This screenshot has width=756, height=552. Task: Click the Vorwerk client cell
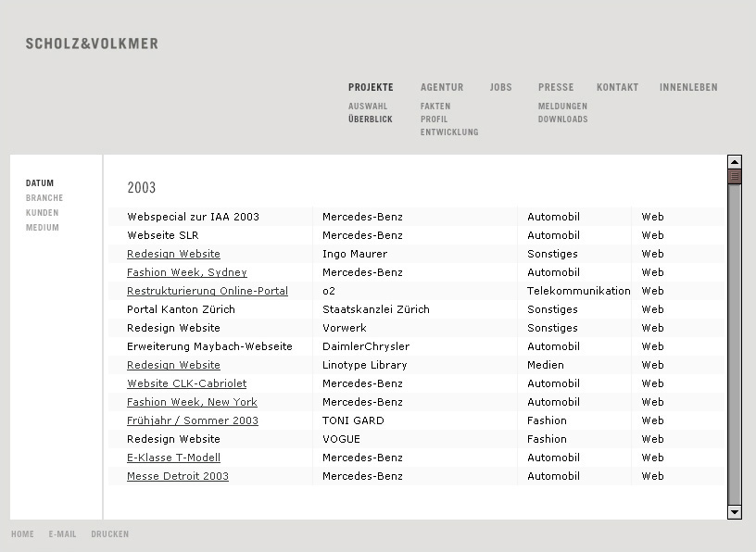pyautogui.click(x=345, y=328)
